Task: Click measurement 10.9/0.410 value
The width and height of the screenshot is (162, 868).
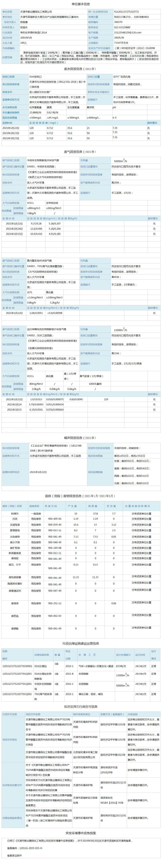Action: (37, 234)
